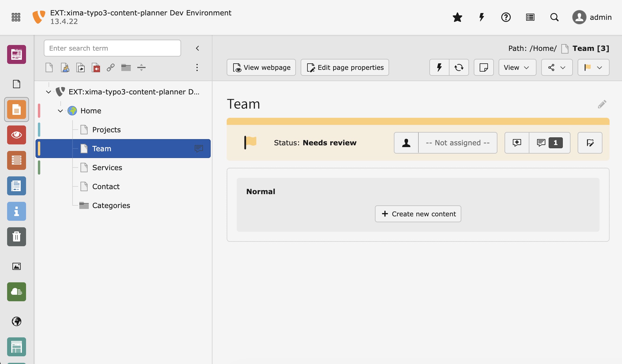
Task: Click the assignee person icon in status bar
Action: (406, 143)
